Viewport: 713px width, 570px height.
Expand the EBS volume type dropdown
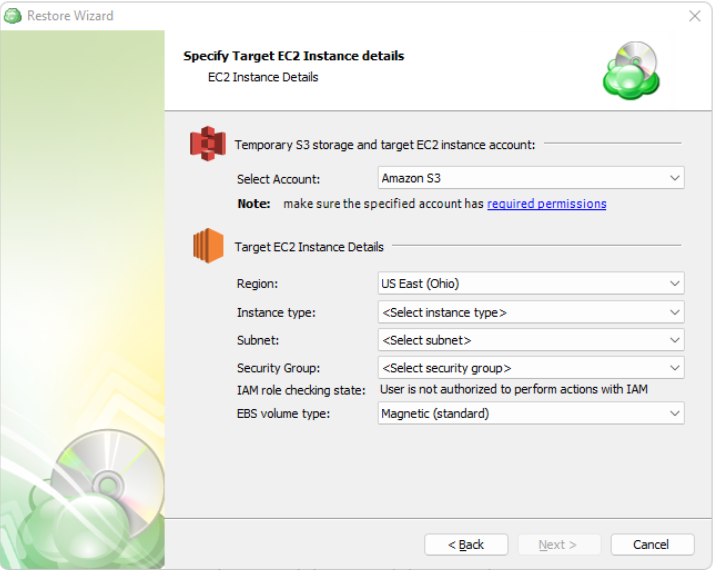(531, 413)
